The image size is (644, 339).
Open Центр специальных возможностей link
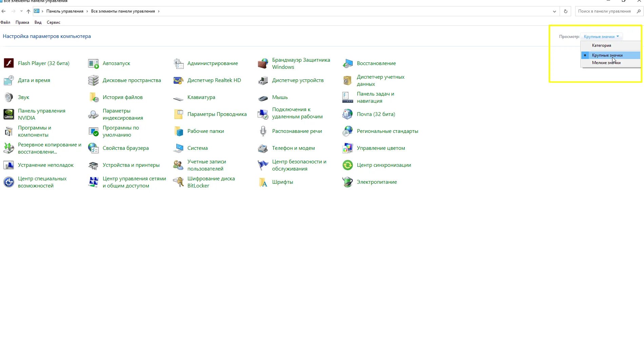(x=42, y=182)
